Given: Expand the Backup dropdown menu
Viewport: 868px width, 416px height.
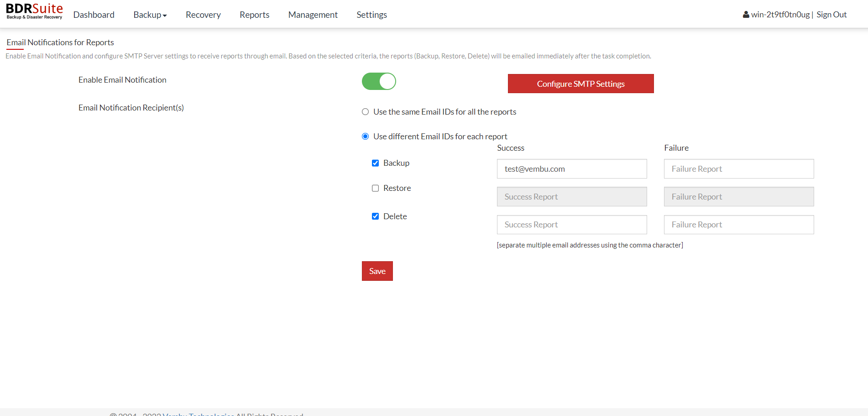Looking at the screenshot, I should click(150, 15).
